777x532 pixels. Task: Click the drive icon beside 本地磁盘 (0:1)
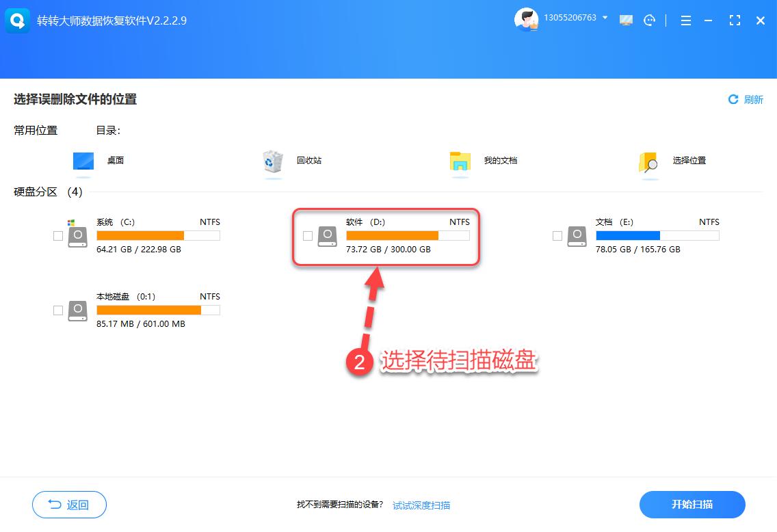[77, 310]
